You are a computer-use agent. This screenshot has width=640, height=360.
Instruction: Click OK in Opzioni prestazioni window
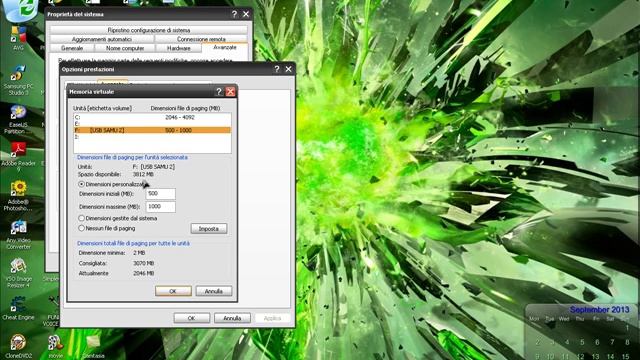tap(191, 318)
